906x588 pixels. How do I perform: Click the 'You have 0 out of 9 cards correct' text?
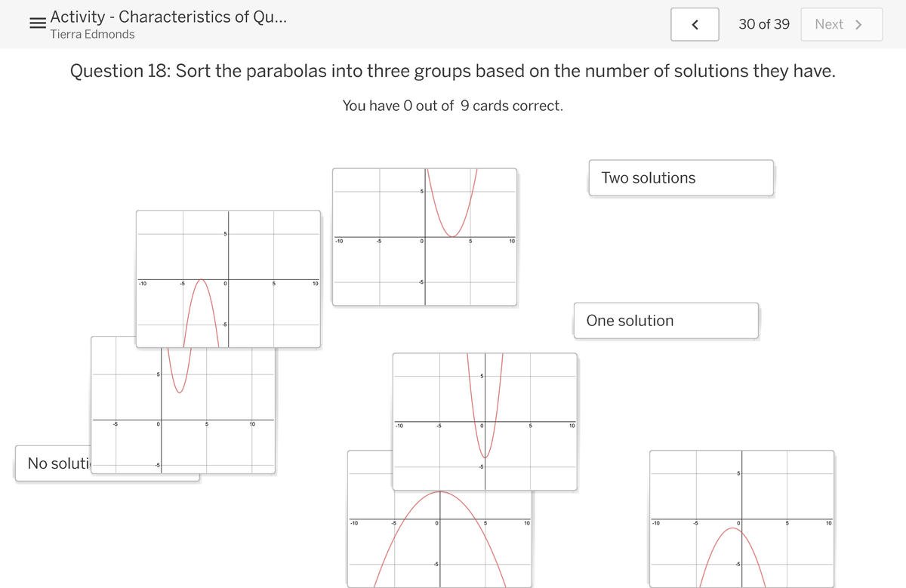tap(453, 106)
